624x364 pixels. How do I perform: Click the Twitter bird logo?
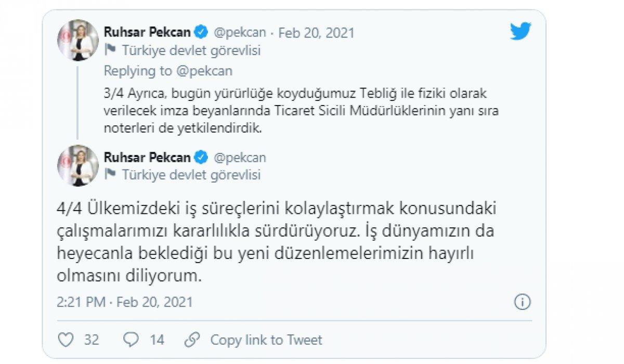[x=521, y=32]
